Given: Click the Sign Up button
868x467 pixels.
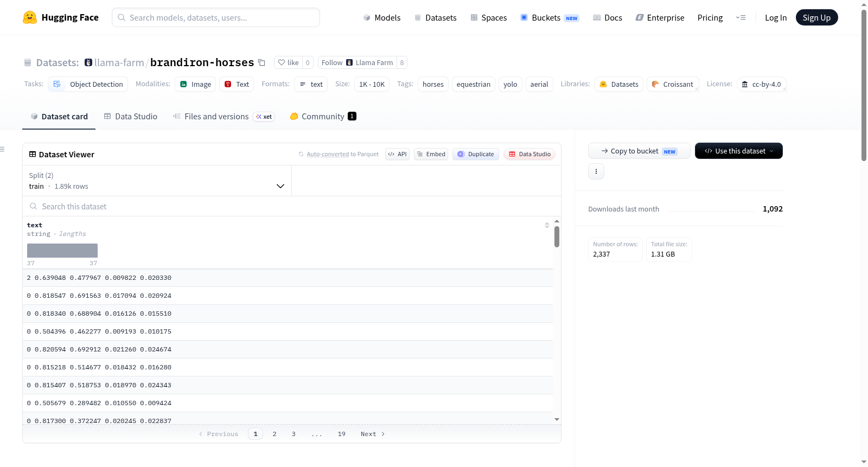Looking at the screenshot, I should (816, 17).
